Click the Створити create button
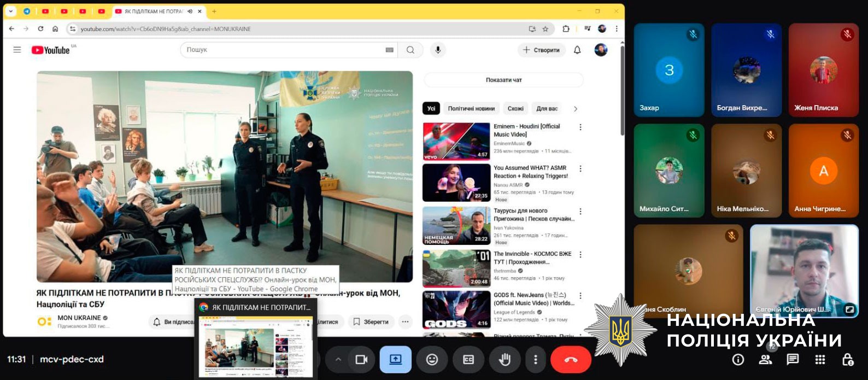 click(x=541, y=50)
